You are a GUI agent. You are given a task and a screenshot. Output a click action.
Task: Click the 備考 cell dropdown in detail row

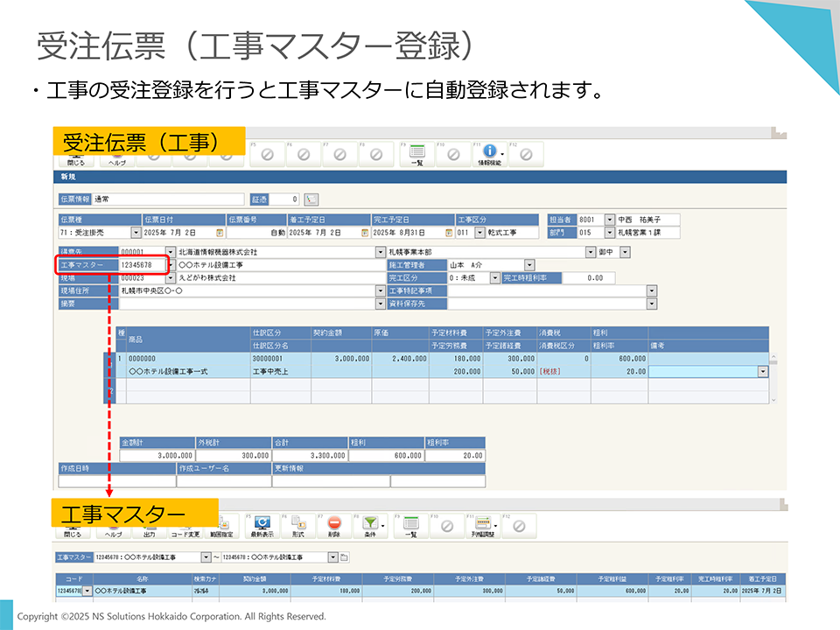pyautogui.click(x=762, y=372)
